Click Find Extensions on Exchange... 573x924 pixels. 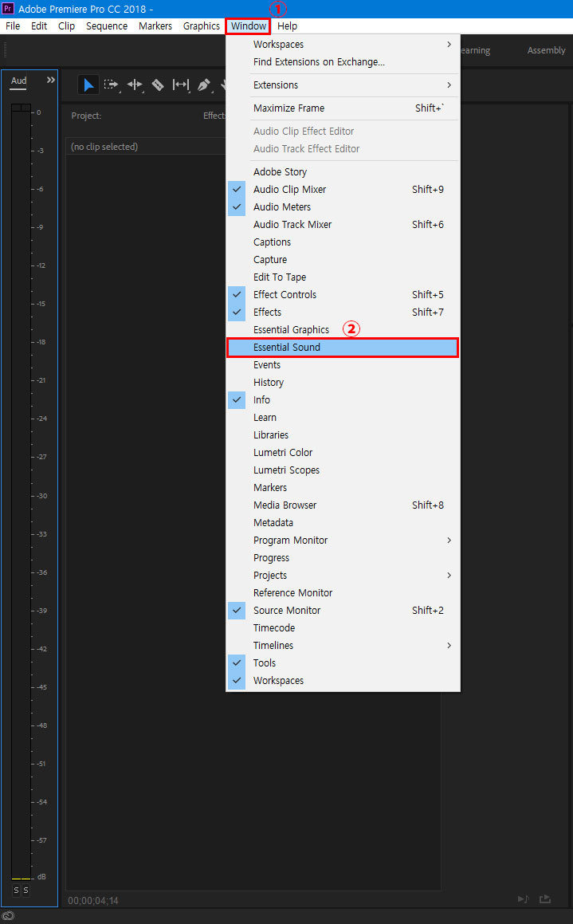click(343, 62)
